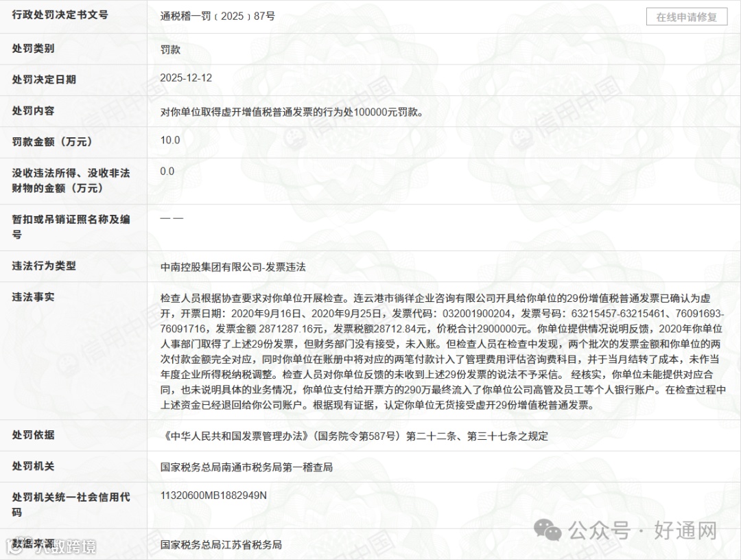Click the 处罚类别 label
741x560 pixels.
pyautogui.click(x=33, y=49)
